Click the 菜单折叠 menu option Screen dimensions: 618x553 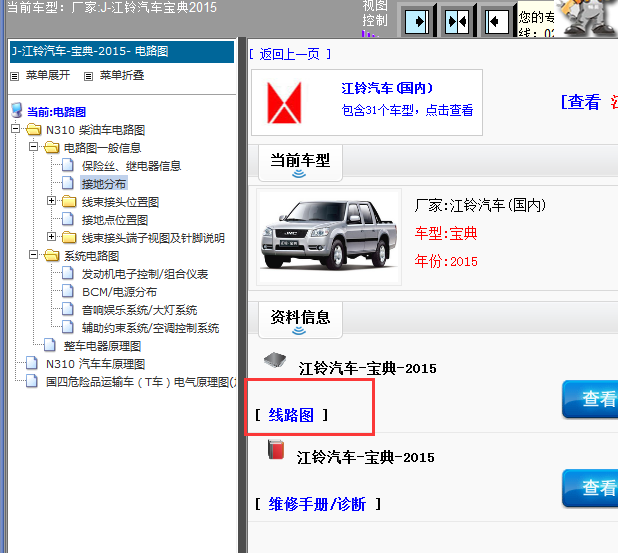coord(122,75)
